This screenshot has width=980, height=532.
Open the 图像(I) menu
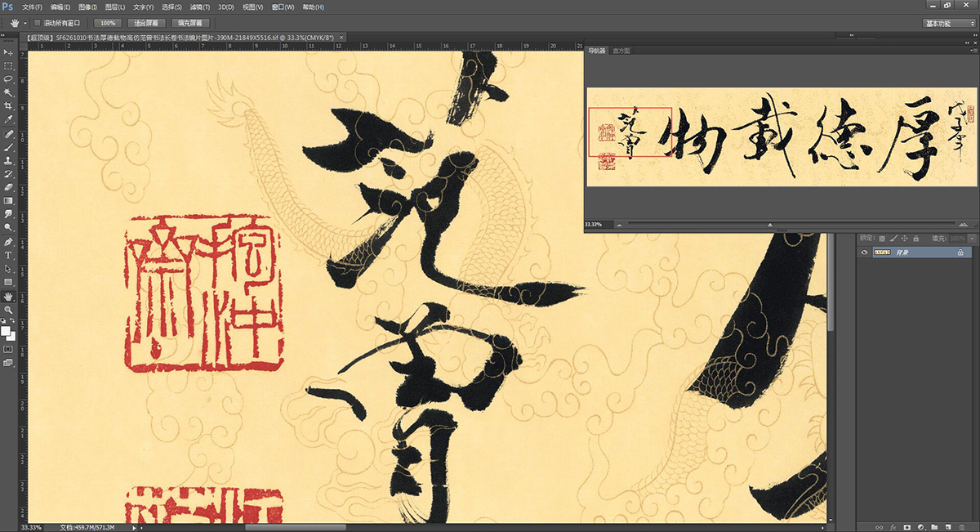coord(87,7)
